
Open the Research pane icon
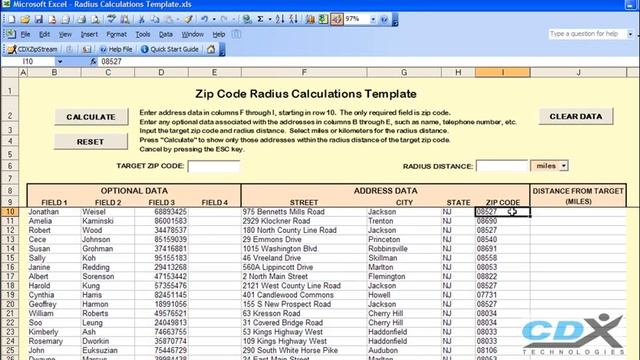tap(125, 19)
